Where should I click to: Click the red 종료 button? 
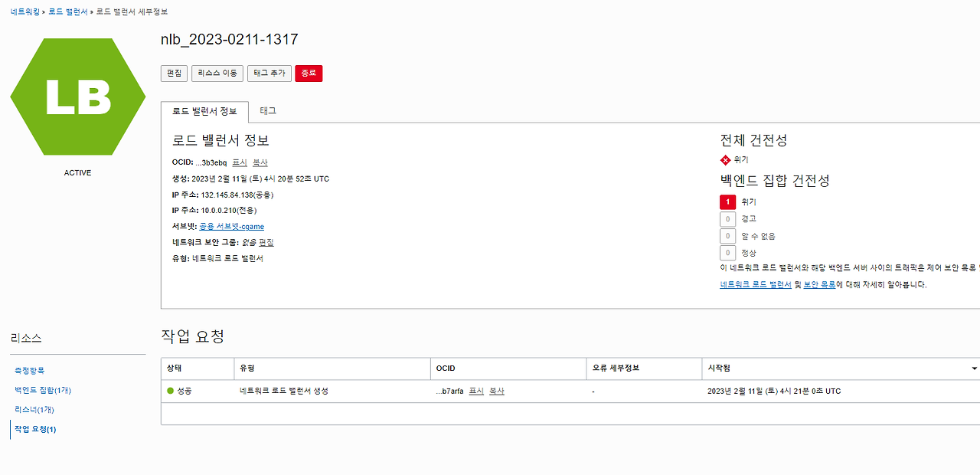(309, 74)
